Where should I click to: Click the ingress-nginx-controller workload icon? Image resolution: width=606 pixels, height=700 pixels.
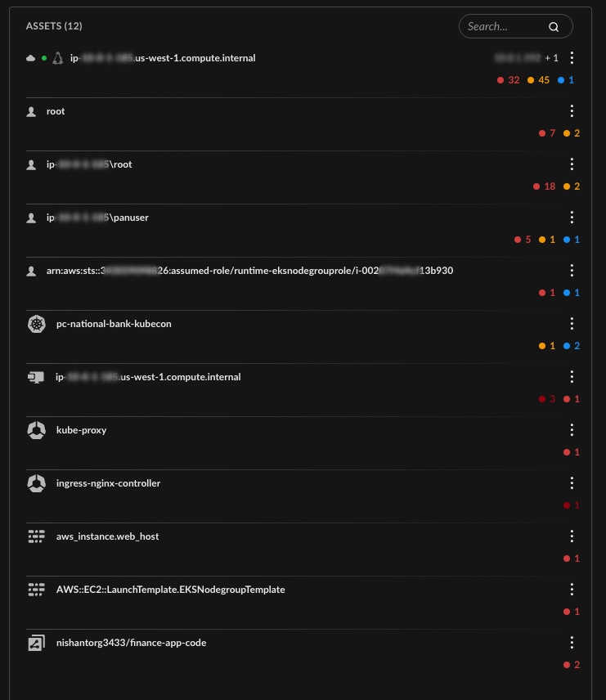[37, 483]
